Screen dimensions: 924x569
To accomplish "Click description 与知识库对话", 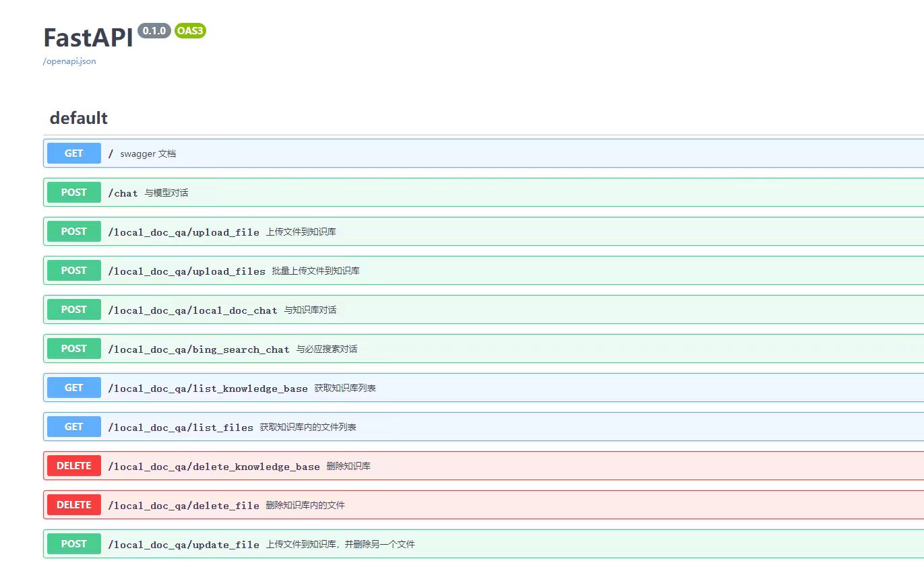I will (x=310, y=310).
